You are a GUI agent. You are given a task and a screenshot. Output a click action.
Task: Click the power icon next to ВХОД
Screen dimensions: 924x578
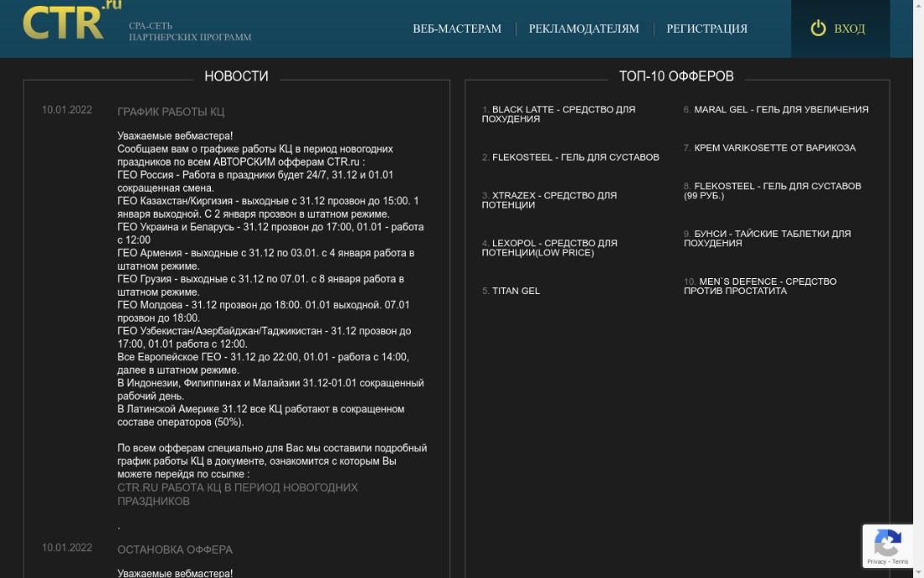817,29
